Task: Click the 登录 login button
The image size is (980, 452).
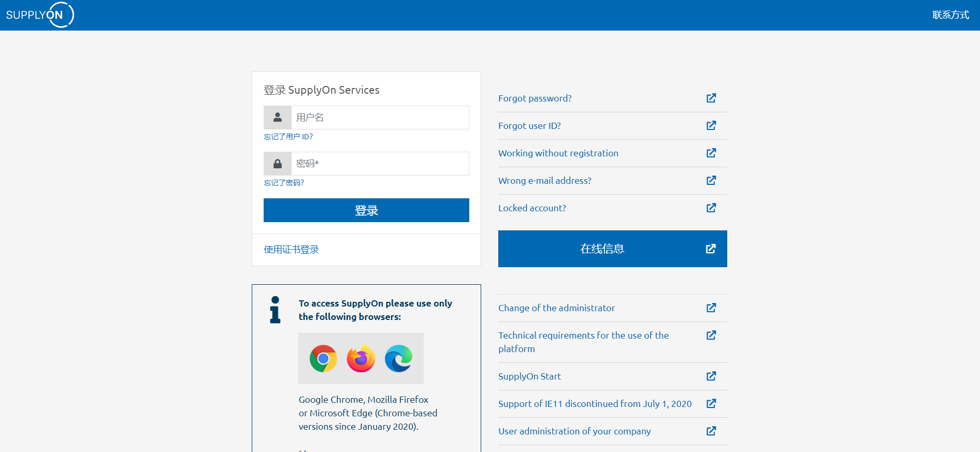Action: [366, 210]
